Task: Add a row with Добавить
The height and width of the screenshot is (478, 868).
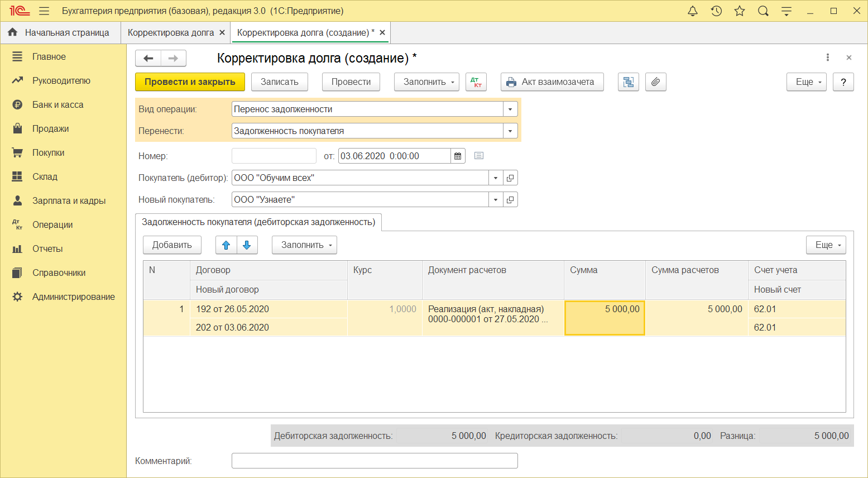Action: pos(172,245)
